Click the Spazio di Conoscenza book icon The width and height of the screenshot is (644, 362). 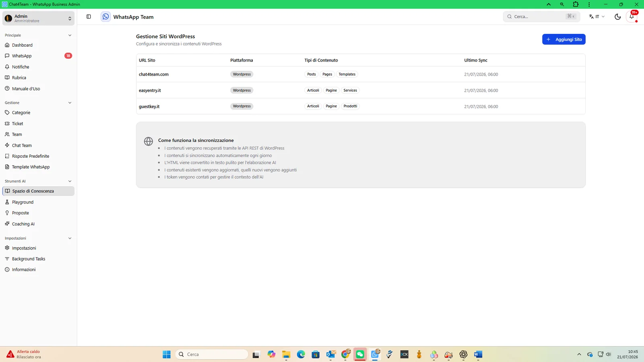(7, 191)
